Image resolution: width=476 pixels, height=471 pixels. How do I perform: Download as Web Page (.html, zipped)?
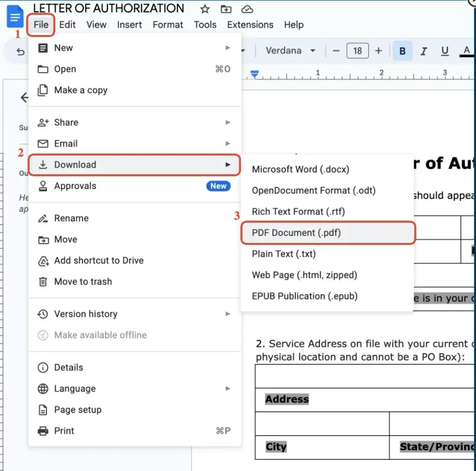[327, 275]
